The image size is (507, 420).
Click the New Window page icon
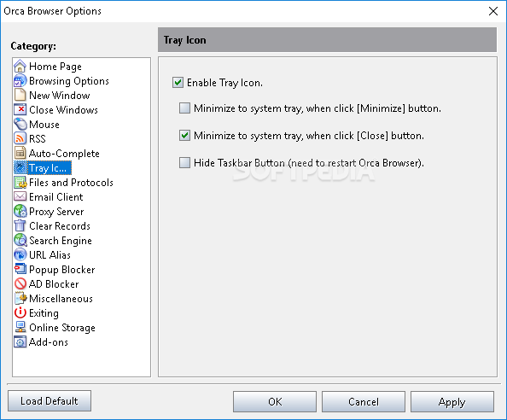(x=20, y=96)
